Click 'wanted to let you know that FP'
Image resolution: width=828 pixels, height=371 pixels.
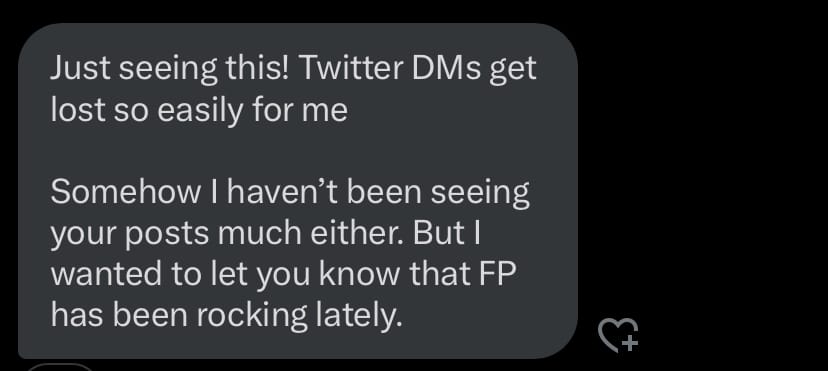283,274
